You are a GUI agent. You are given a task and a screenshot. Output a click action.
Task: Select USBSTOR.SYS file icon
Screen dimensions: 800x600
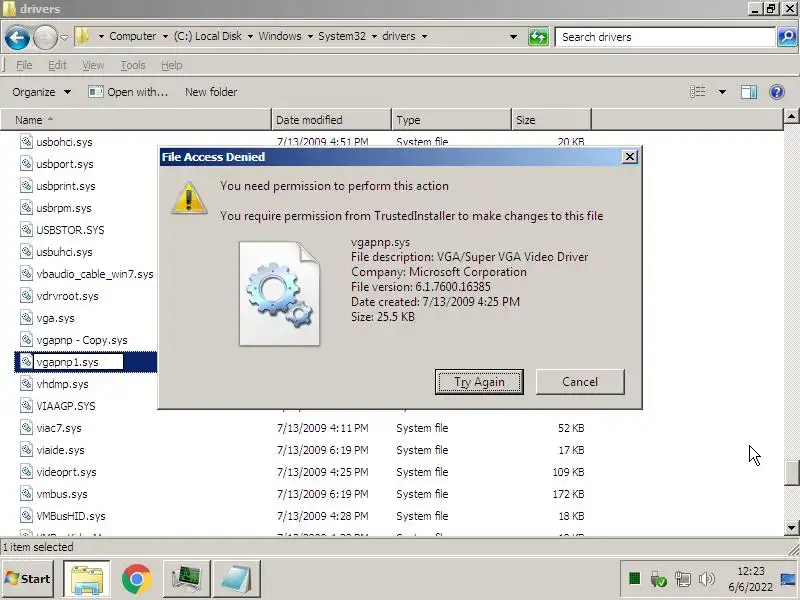point(27,229)
